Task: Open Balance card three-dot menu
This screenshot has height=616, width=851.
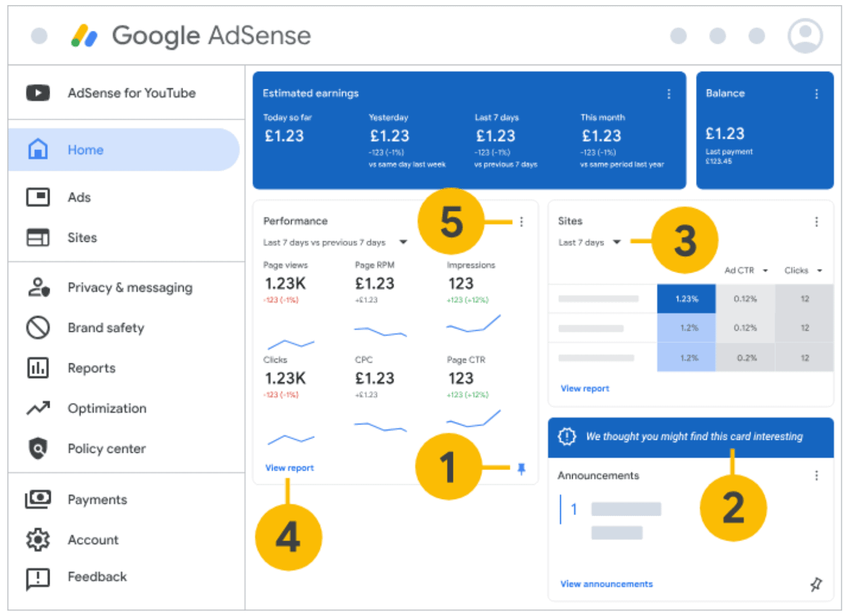Action: click(816, 94)
